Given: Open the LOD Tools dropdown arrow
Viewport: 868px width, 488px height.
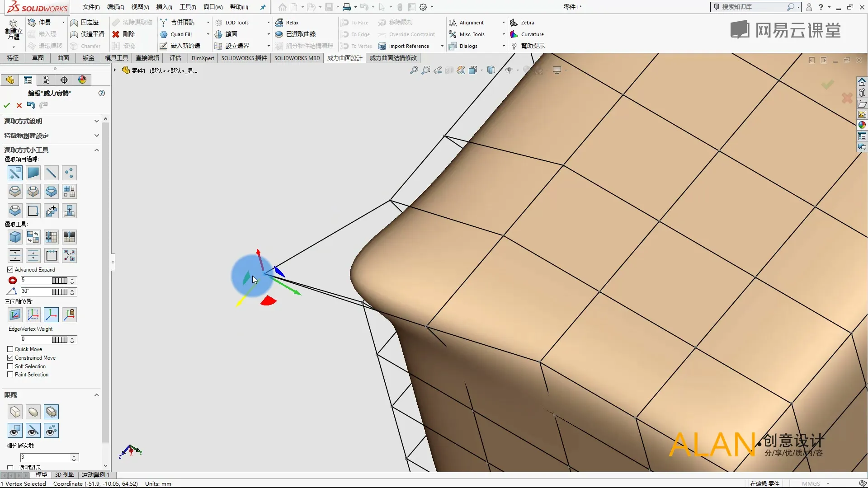Looking at the screenshot, I should pyautogui.click(x=269, y=23).
